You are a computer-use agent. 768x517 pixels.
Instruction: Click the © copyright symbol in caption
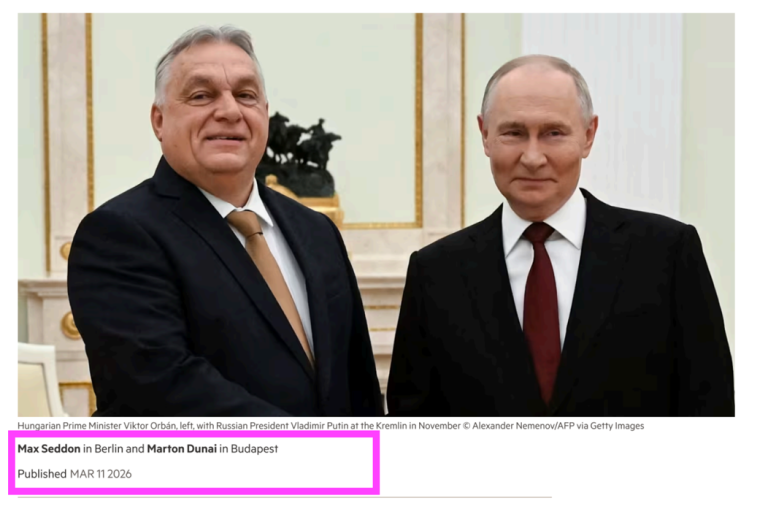tap(467, 426)
